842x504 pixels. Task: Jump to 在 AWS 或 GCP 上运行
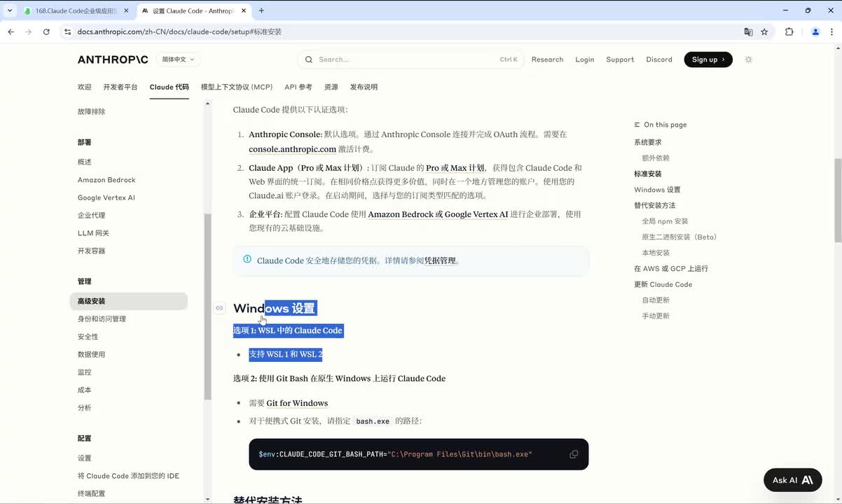671,269
